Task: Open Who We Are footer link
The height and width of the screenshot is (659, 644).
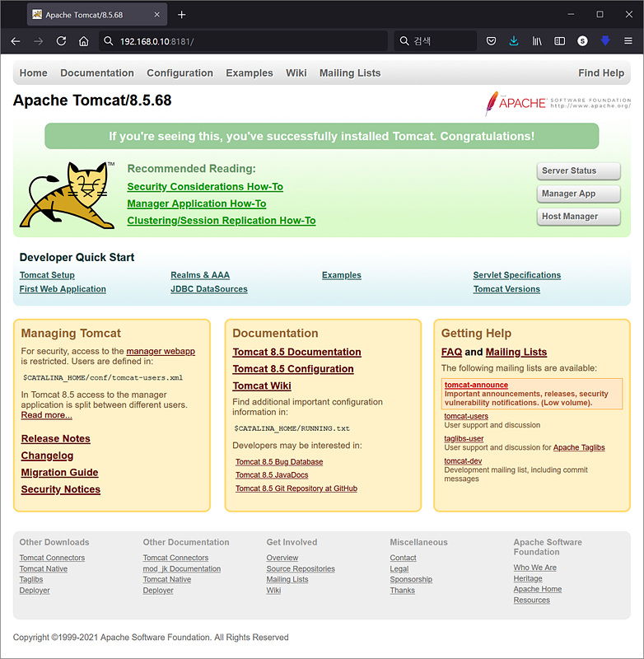Action: pos(534,568)
